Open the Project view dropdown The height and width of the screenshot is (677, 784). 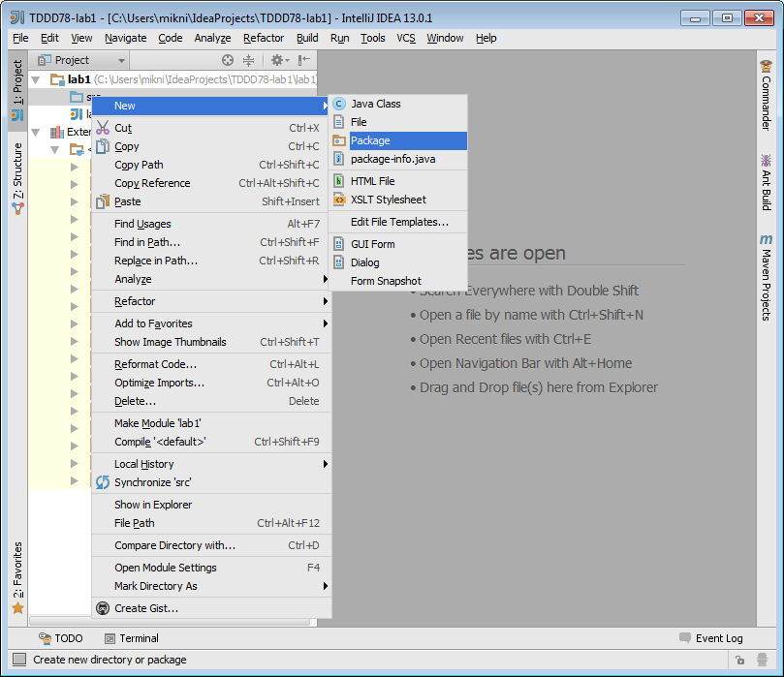click(x=81, y=60)
